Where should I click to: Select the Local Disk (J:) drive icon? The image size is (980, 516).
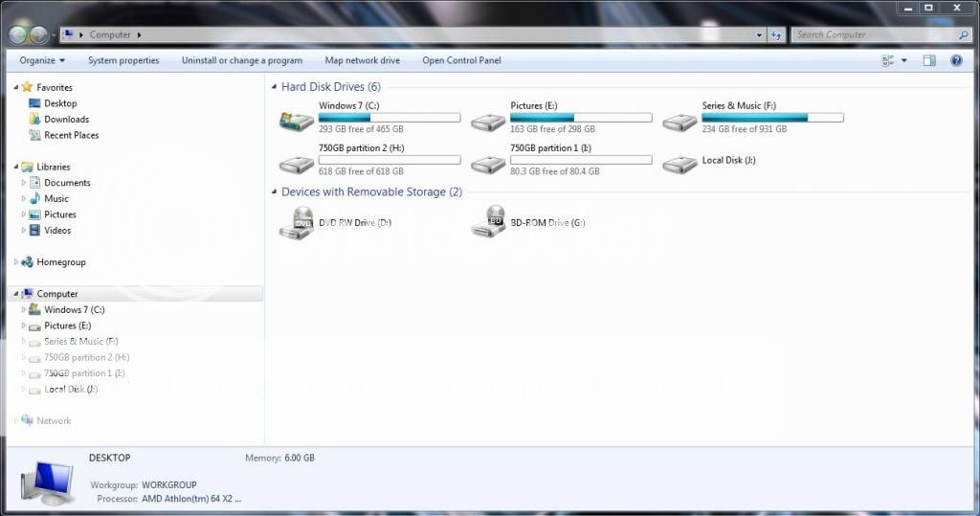pyautogui.click(x=680, y=165)
